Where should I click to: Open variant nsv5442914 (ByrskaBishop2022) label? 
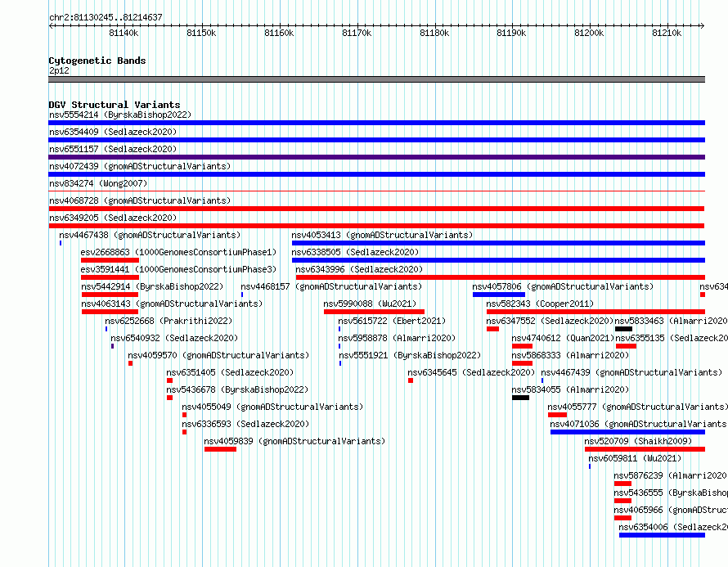[x=152, y=286]
